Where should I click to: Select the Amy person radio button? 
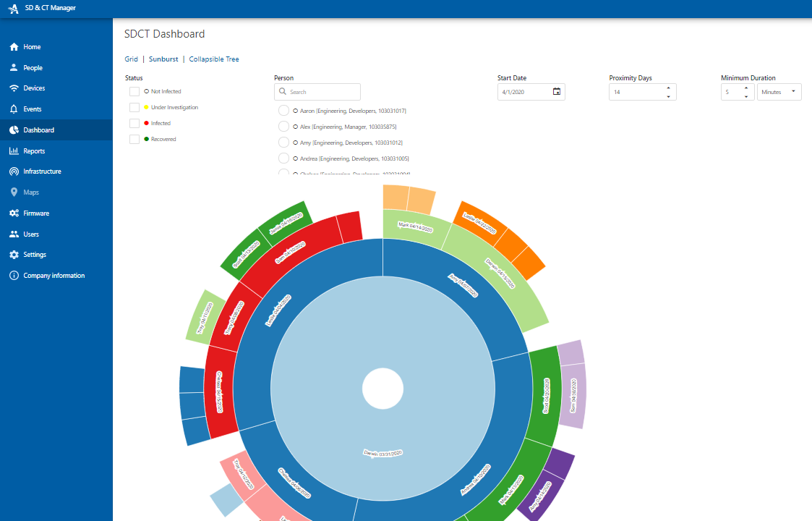(283, 142)
